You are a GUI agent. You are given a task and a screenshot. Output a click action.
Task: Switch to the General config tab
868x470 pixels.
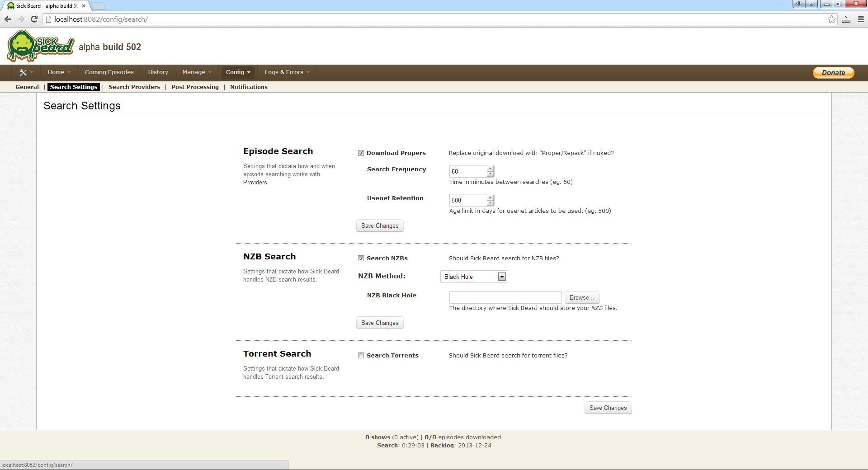27,87
